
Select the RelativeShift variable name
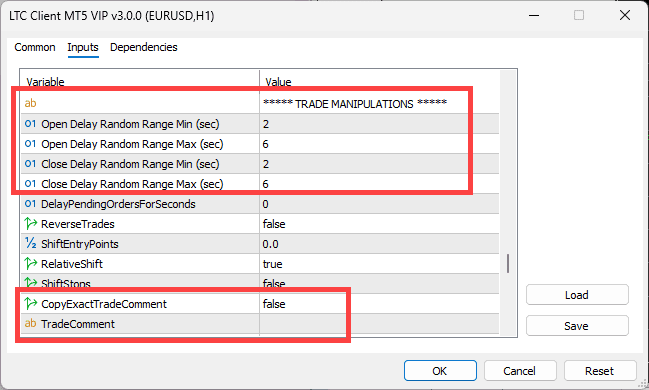(x=72, y=264)
